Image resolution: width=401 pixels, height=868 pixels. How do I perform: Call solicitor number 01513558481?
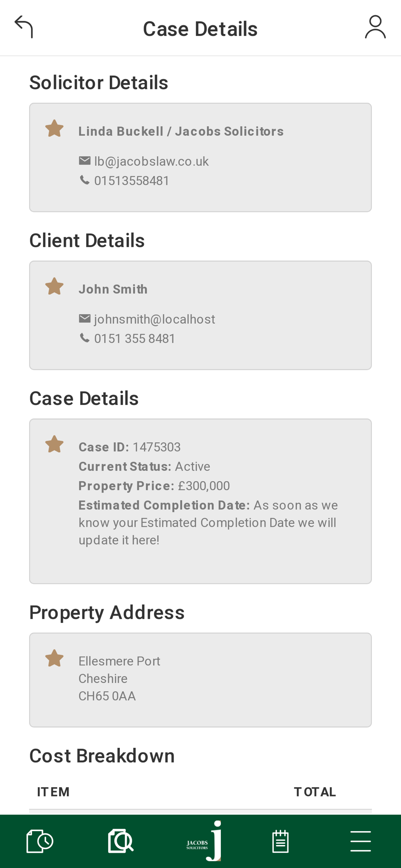coord(131,181)
